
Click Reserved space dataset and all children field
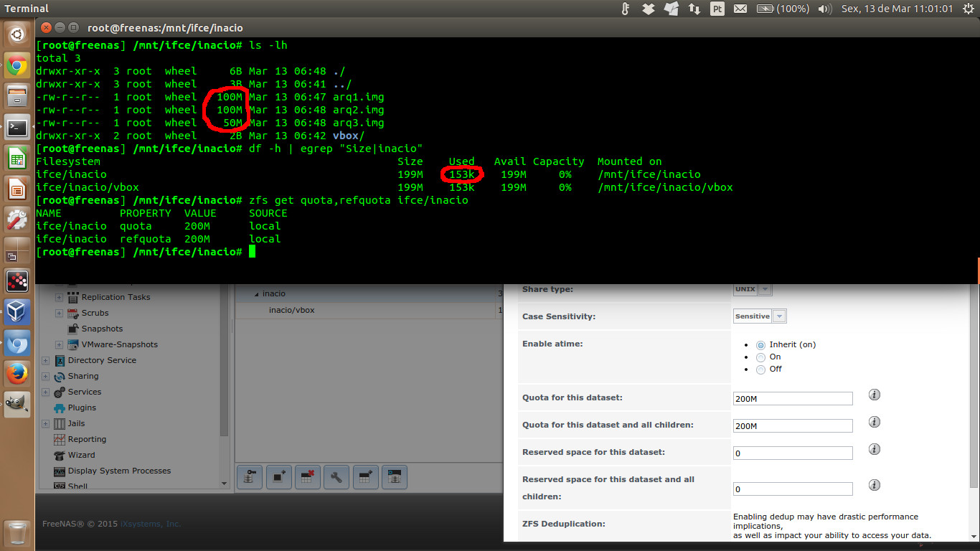tap(793, 489)
